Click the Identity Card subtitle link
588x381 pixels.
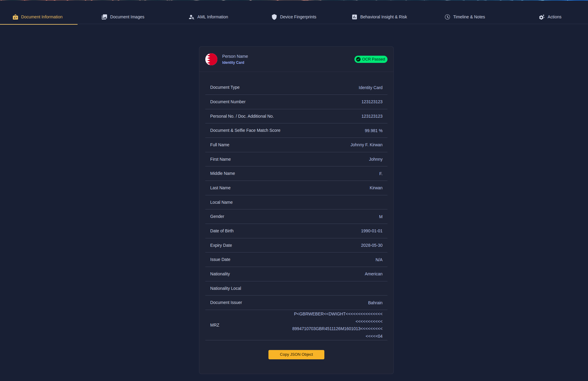[x=233, y=63]
